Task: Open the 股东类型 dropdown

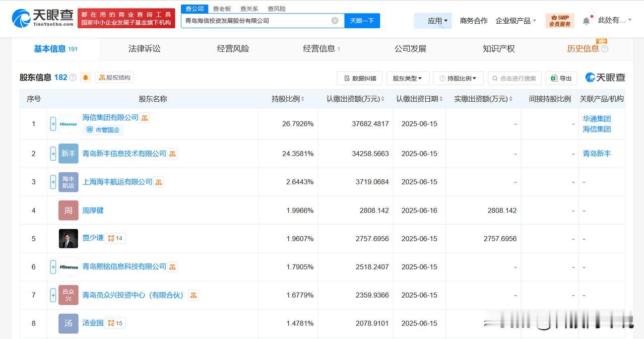Action: [408, 78]
